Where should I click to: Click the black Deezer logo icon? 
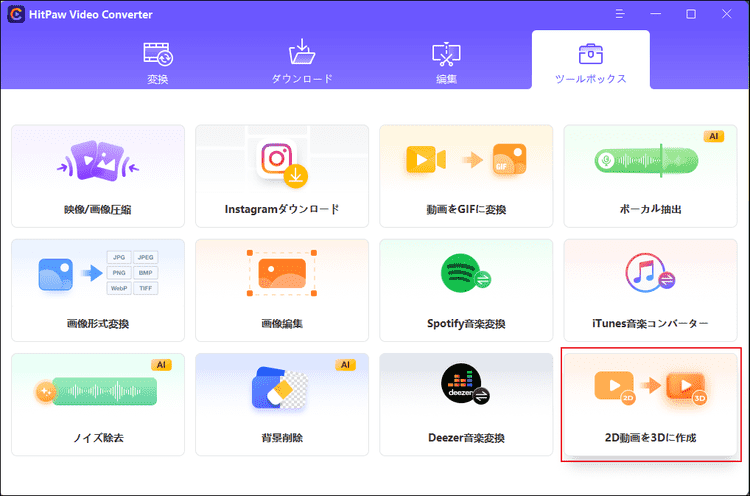point(465,384)
